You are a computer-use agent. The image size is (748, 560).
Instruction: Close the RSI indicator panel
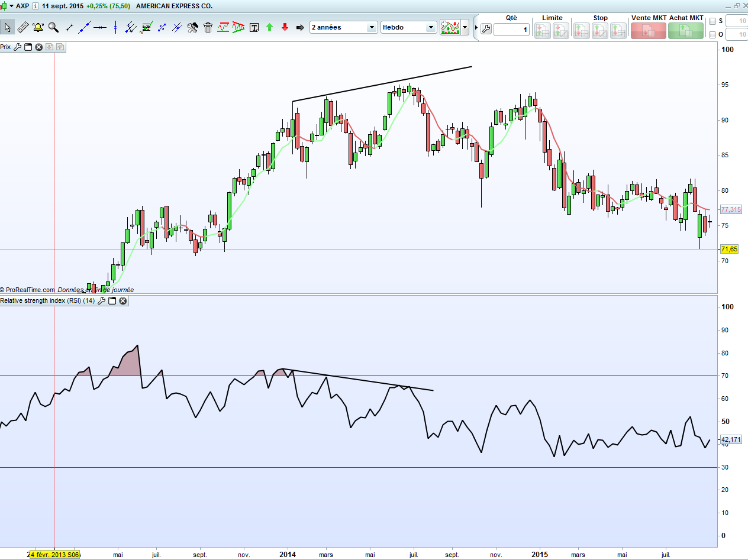[122, 301]
